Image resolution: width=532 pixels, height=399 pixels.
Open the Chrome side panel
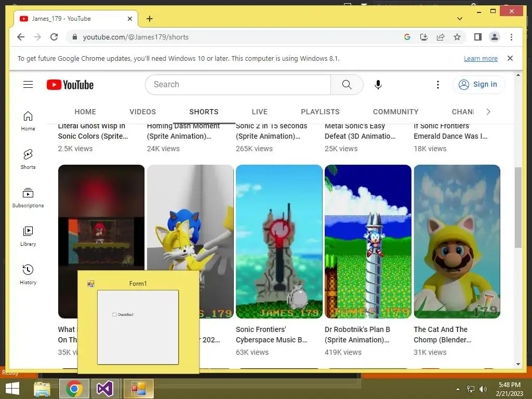(478, 37)
